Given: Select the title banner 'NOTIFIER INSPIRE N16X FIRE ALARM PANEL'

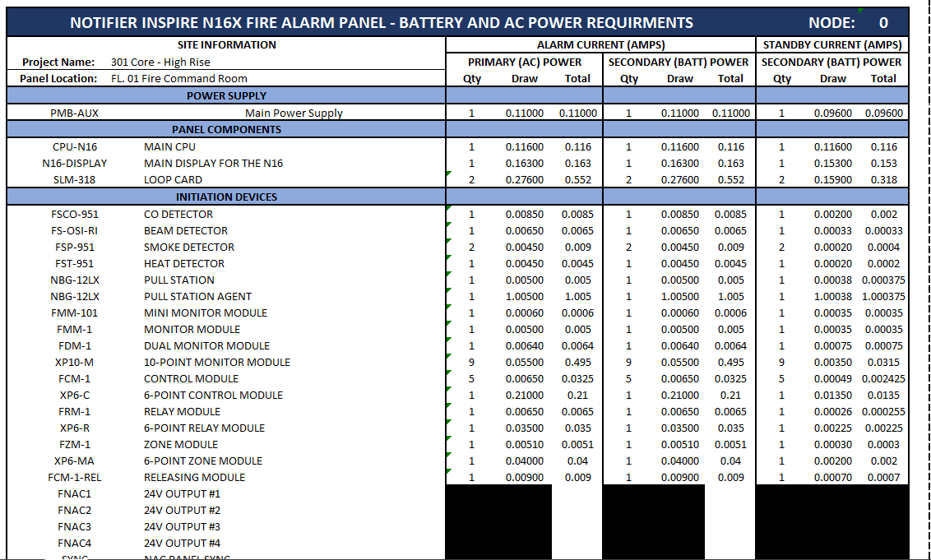Looking at the screenshot, I should click(381, 23).
